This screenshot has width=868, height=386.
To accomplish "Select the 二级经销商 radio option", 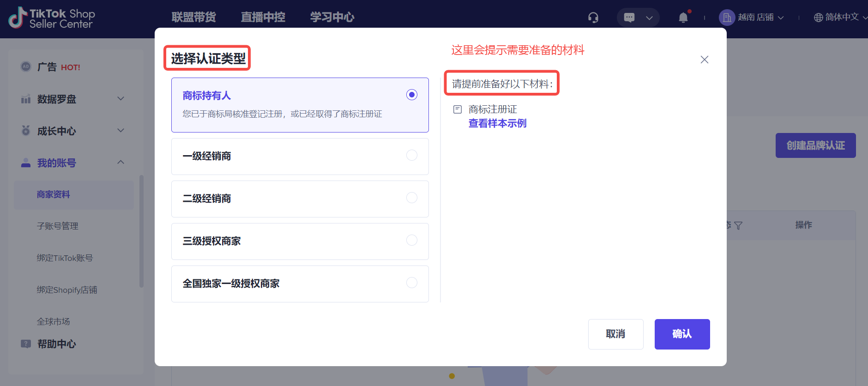I will click(411, 198).
